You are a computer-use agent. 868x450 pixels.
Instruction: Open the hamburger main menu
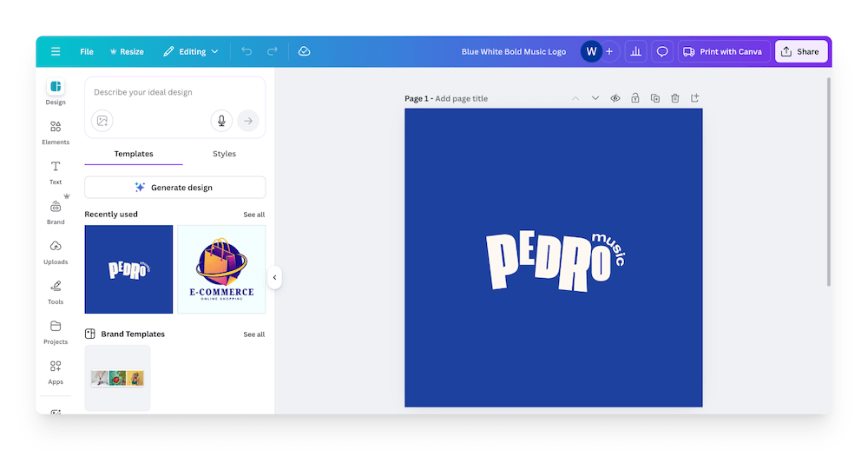[x=56, y=51]
